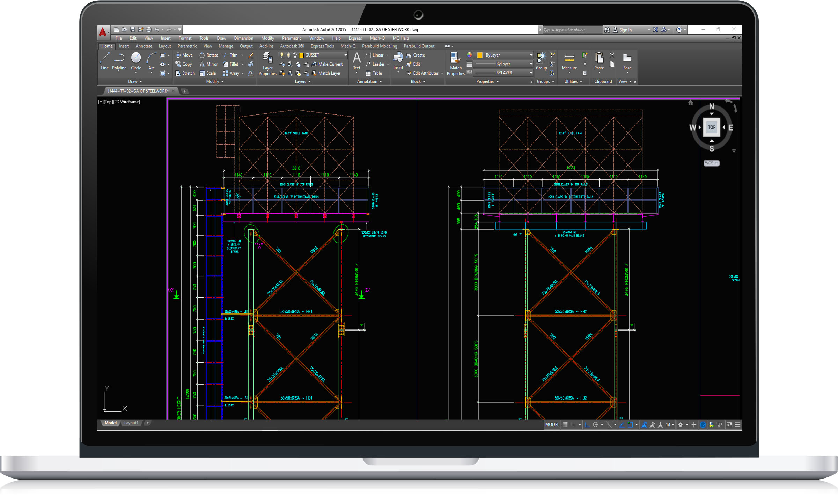This screenshot has width=838, height=504.
Task: Toggle object snap in status bar
Action: click(x=630, y=425)
